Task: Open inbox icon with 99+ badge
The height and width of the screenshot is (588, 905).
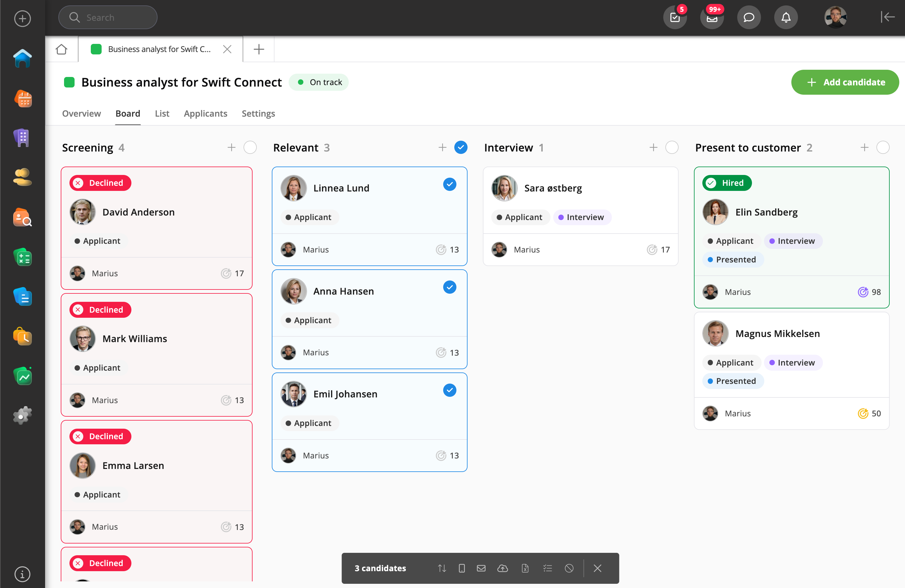Action: [712, 17]
